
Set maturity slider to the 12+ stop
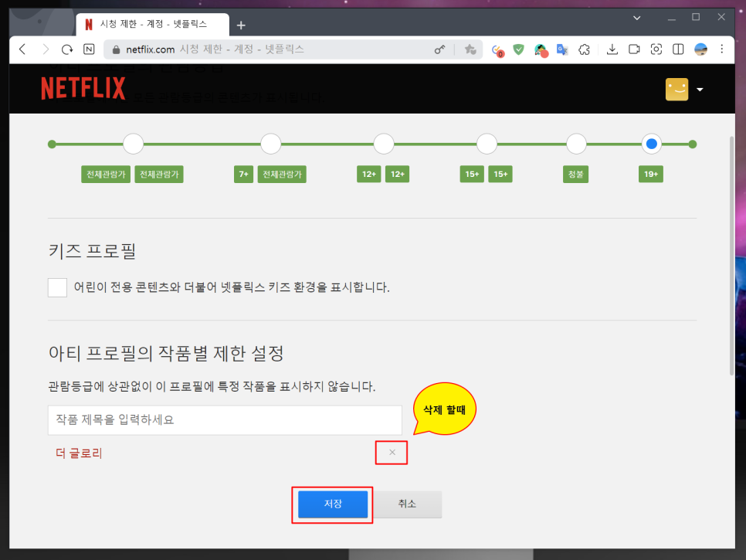point(384,144)
